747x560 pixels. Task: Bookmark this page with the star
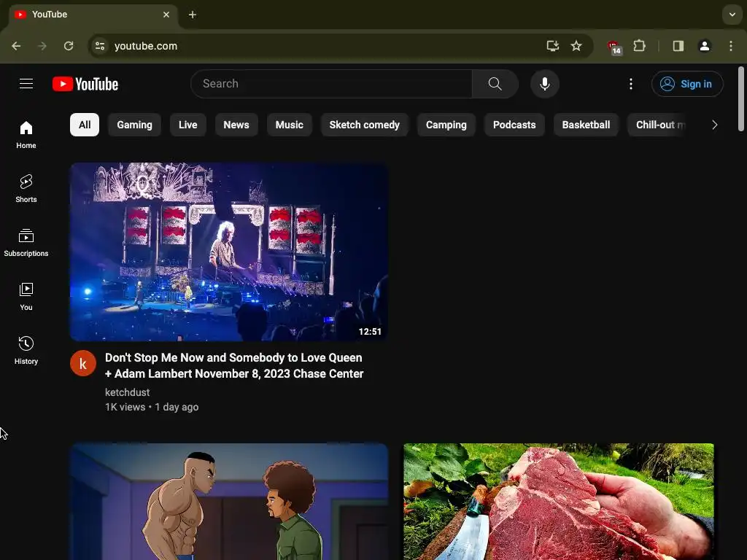click(x=576, y=46)
